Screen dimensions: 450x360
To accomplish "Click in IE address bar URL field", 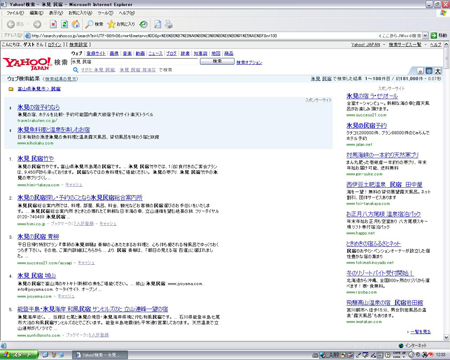I will tap(223, 36).
